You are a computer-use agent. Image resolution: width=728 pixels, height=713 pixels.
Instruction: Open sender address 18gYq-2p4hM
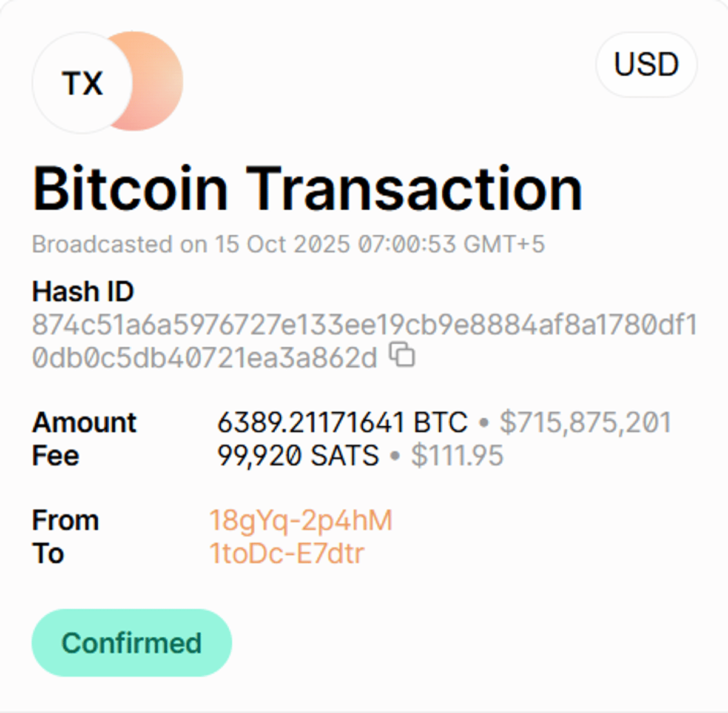tap(300, 520)
